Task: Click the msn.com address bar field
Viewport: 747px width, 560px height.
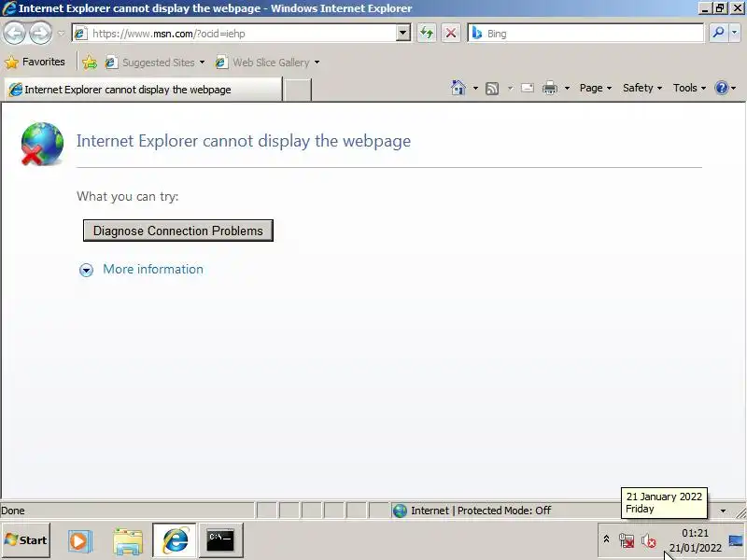Action: pos(242,34)
